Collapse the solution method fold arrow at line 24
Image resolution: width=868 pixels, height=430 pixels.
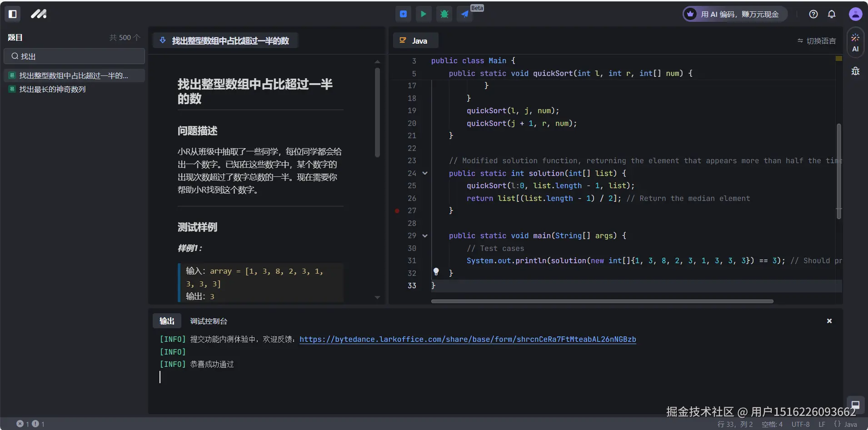[425, 173]
